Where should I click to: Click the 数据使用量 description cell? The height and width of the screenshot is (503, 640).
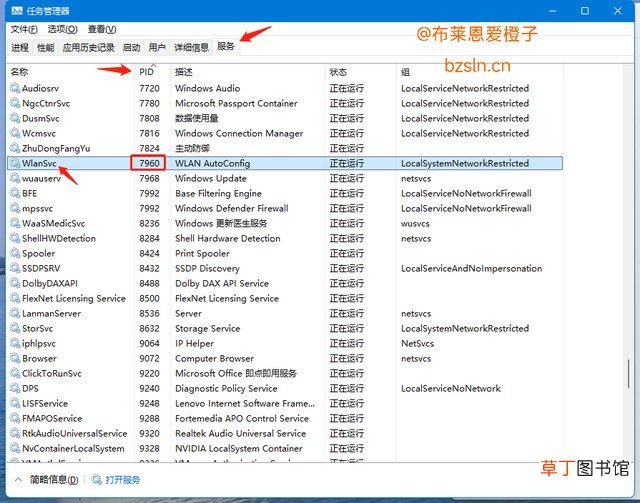pyautogui.click(x=197, y=118)
